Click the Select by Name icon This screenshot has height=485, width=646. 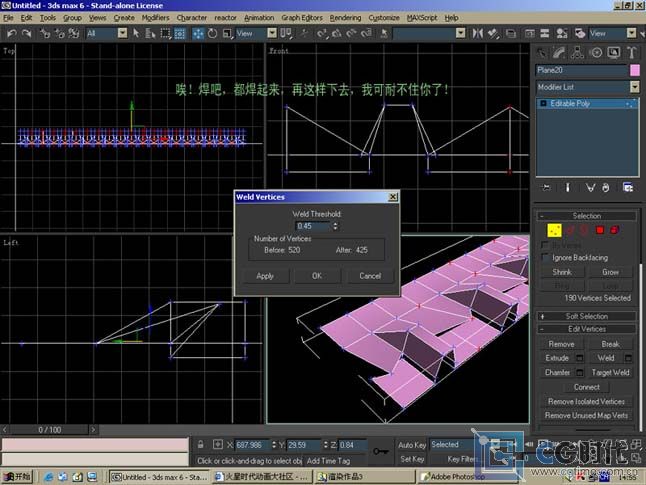coord(150,33)
